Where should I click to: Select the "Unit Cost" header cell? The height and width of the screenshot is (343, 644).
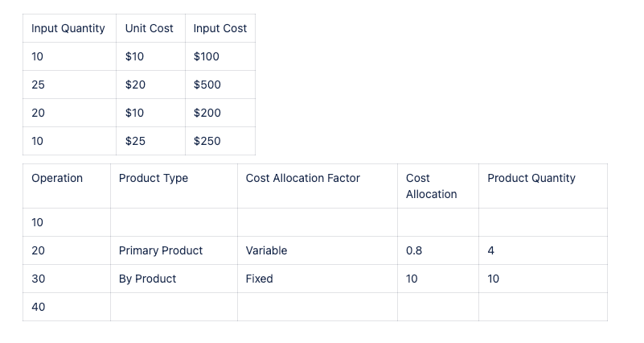150,28
